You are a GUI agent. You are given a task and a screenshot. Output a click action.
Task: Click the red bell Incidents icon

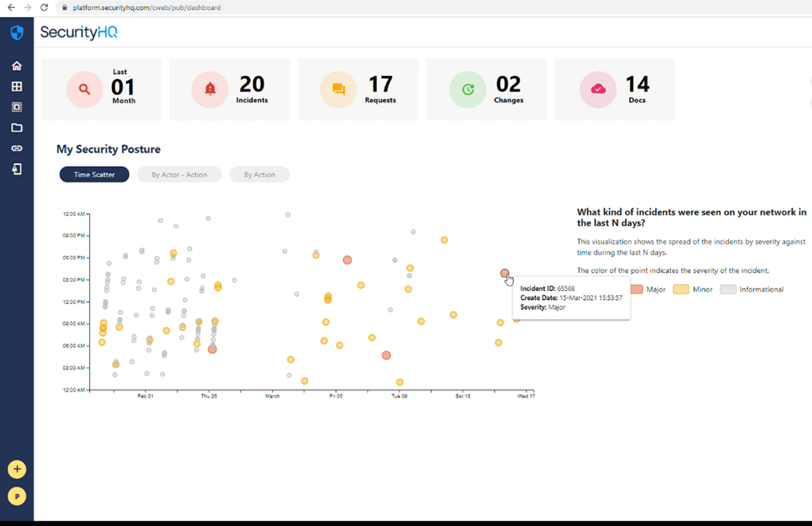pyautogui.click(x=210, y=89)
